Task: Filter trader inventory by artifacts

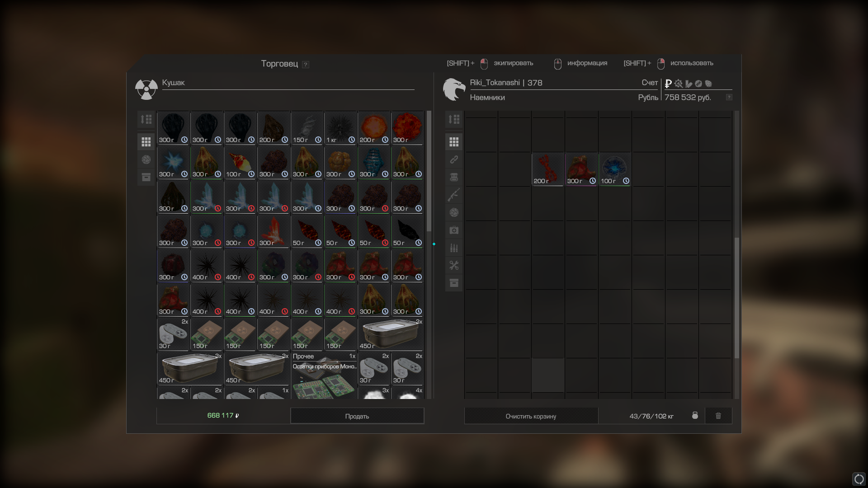Action: tap(146, 160)
